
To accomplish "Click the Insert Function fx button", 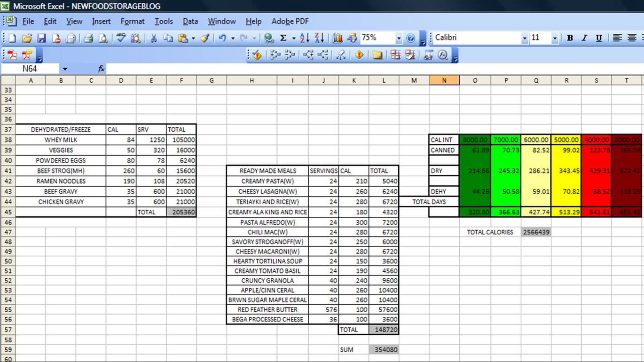I will tap(100, 69).
